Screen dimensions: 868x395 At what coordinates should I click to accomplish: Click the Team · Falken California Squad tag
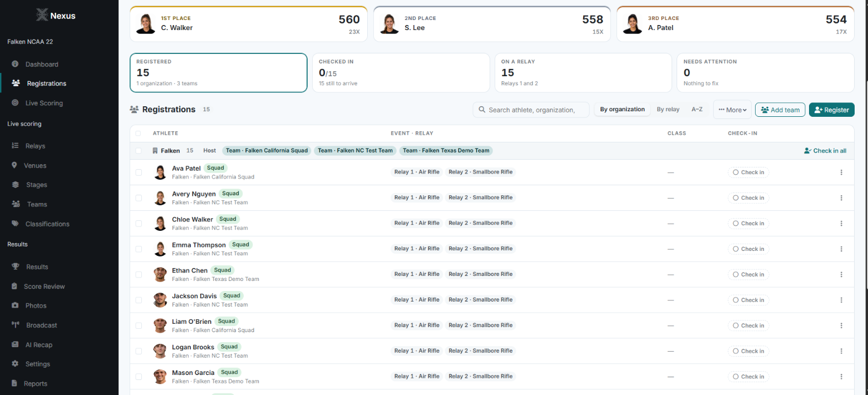coord(267,151)
